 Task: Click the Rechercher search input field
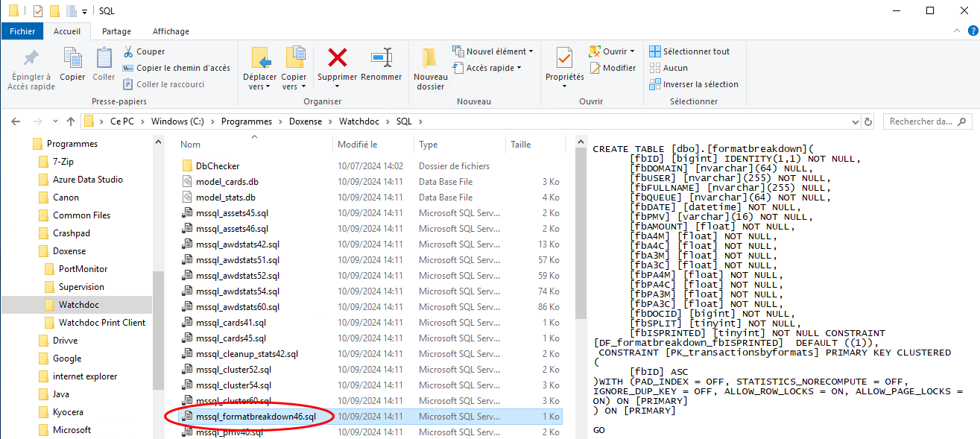(921, 121)
